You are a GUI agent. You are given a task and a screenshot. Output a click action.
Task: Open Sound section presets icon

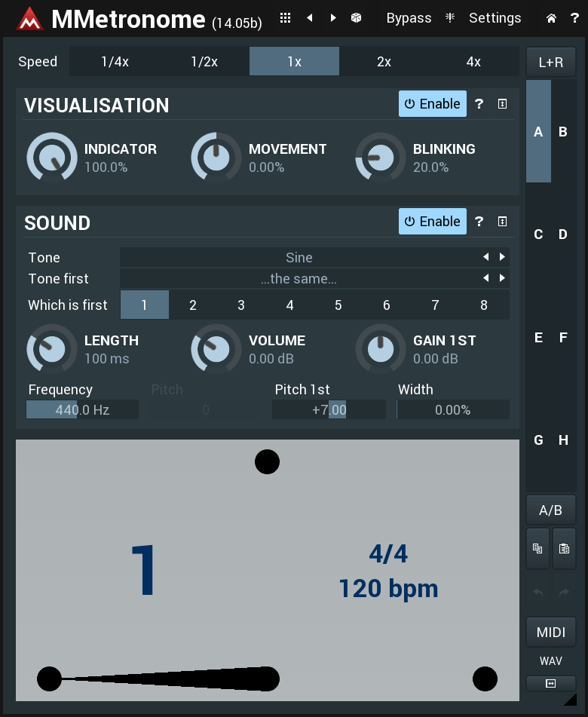point(502,222)
